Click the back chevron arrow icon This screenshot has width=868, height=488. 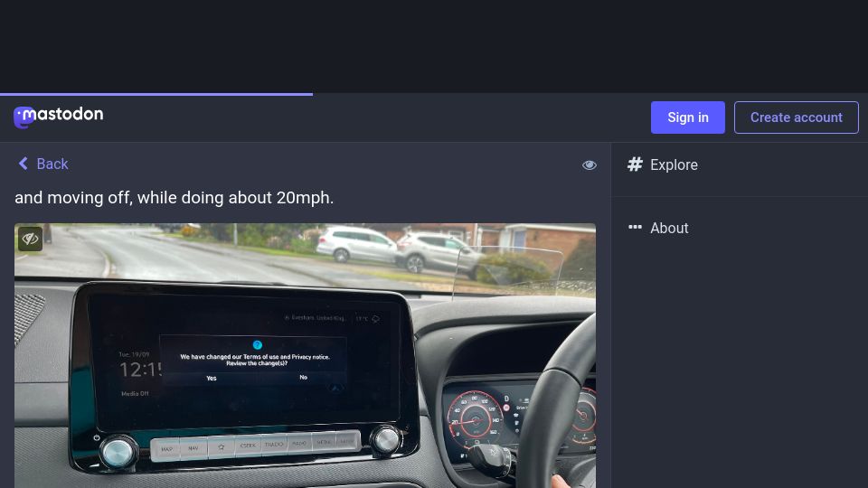tap(24, 164)
